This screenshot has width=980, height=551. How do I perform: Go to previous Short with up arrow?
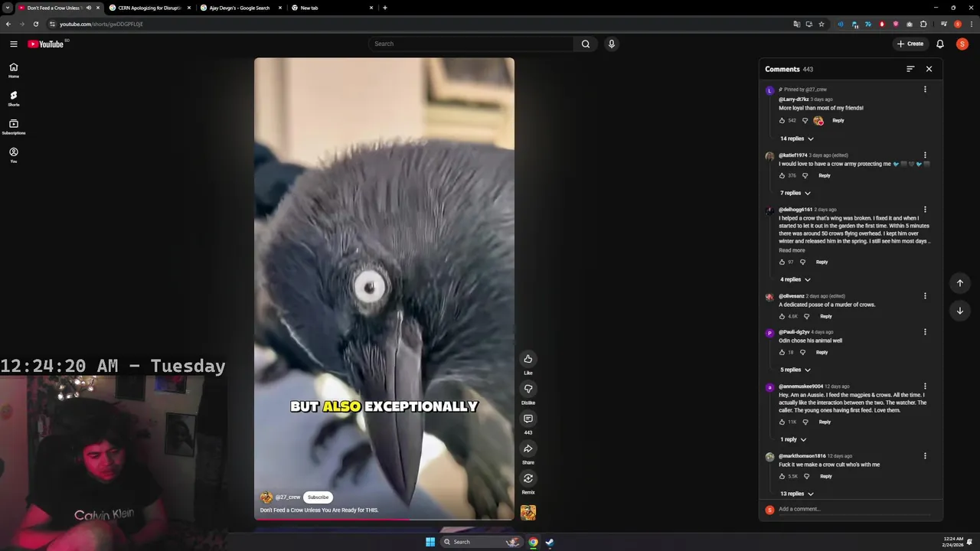pos(960,283)
